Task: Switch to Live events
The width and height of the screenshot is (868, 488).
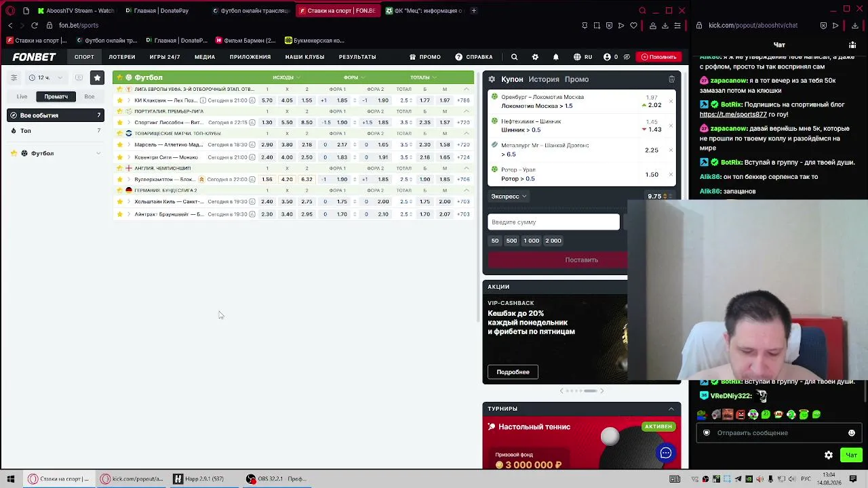Action: point(22,97)
